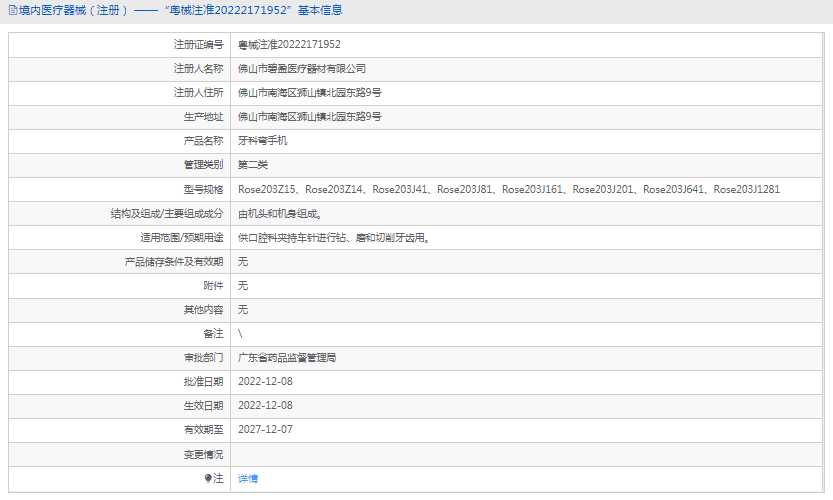Click the 生产地址 label
This screenshot has width=833, height=500.
pos(203,116)
